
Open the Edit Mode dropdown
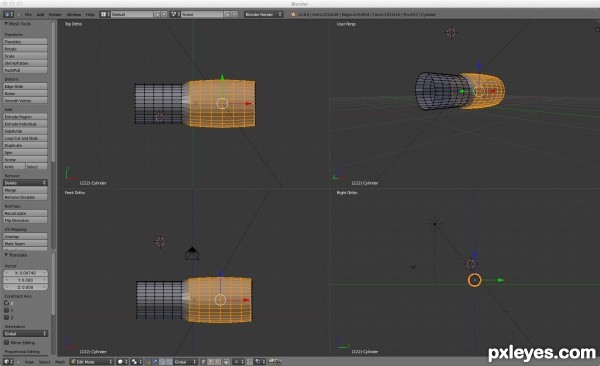(x=92, y=361)
